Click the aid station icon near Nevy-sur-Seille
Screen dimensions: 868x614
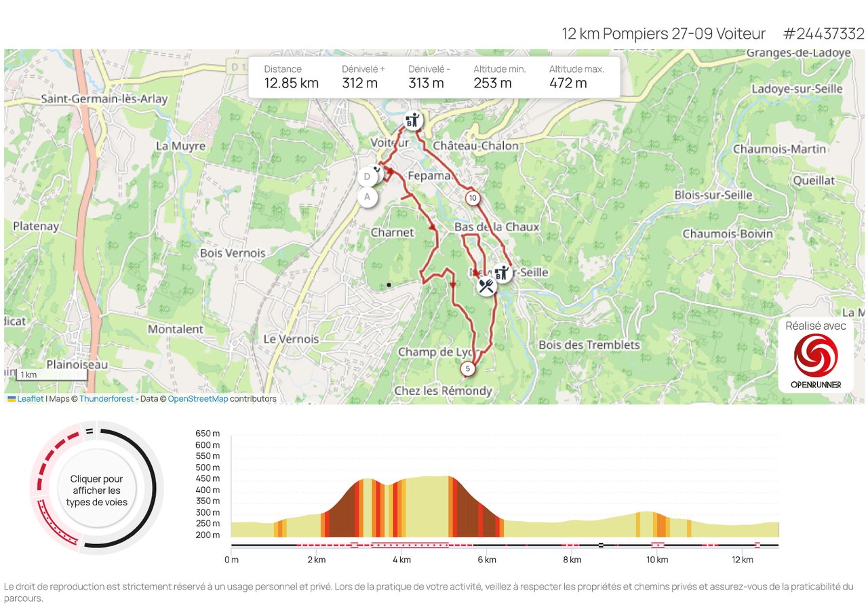pos(502,273)
